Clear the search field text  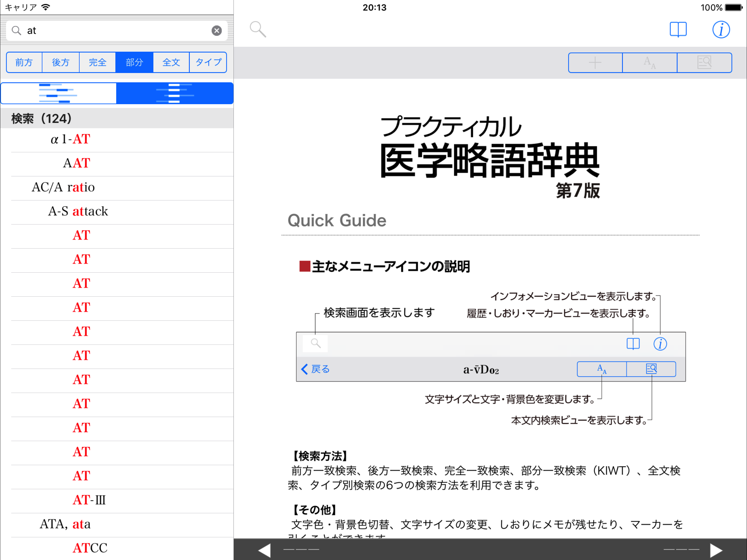click(x=217, y=31)
